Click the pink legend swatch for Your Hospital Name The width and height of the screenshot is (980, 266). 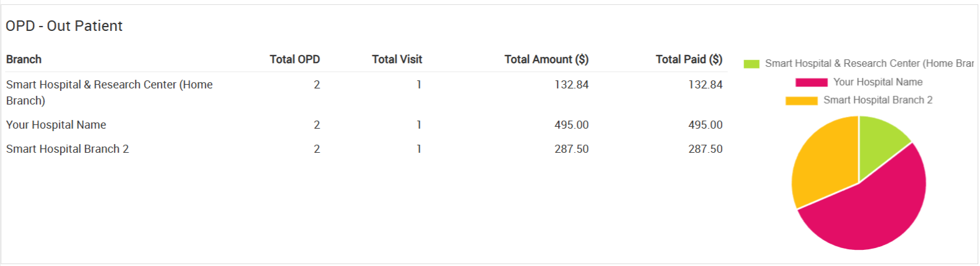(811, 82)
